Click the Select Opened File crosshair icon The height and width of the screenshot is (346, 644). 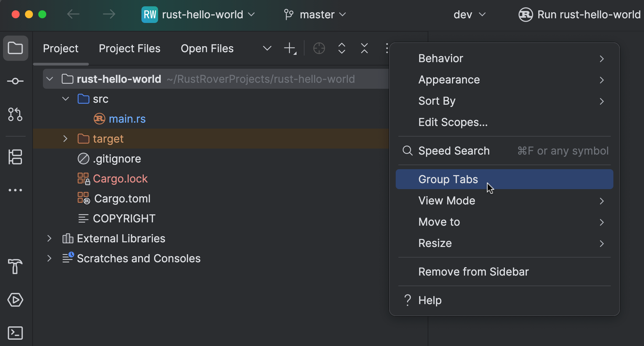coord(319,48)
